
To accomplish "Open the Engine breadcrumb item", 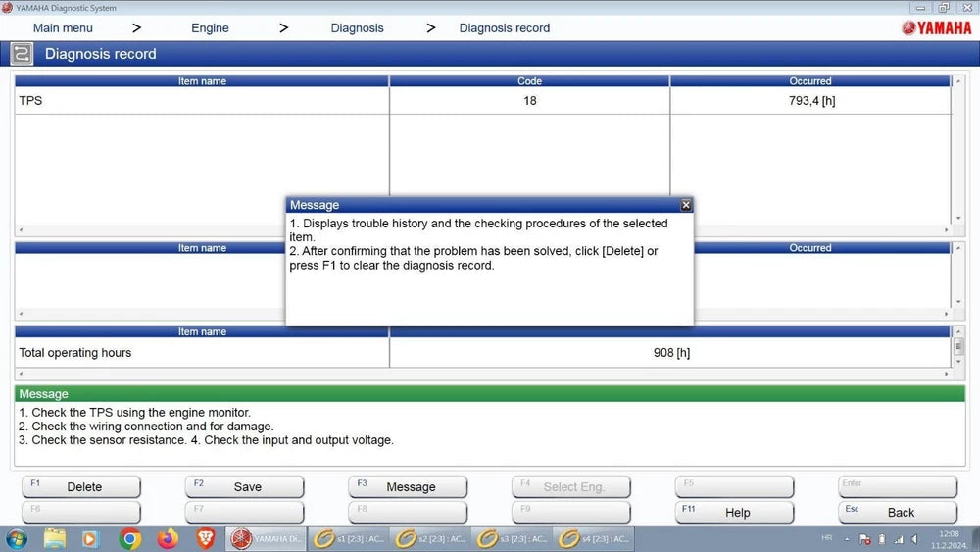I will tap(210, 28).
